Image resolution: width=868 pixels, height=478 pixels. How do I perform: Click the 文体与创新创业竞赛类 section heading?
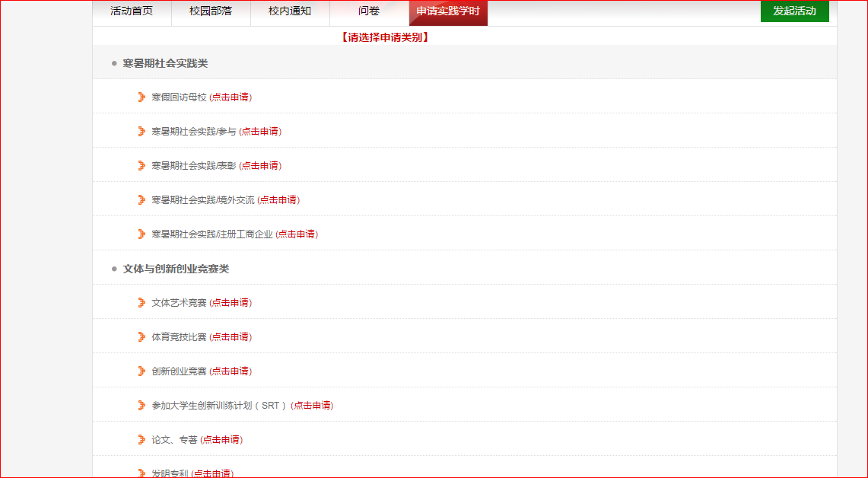(176, 269)
